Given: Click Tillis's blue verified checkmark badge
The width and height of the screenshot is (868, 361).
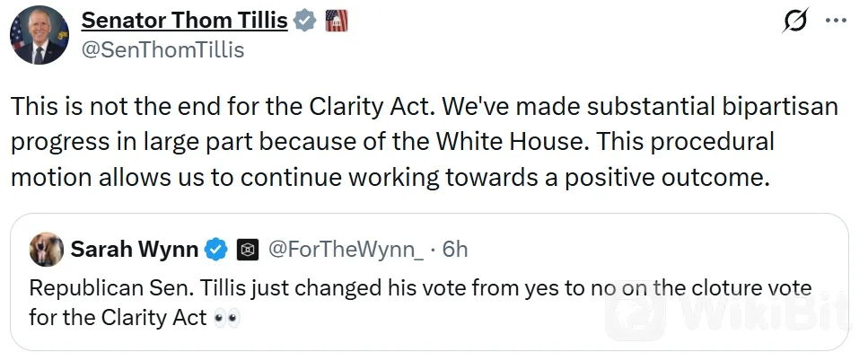Looking at the screenshot, I should 304,21.
